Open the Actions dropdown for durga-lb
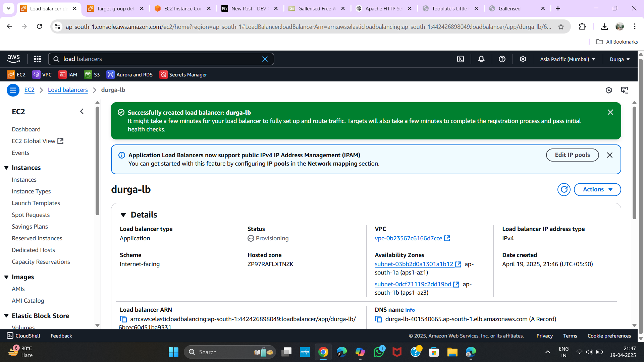This screenshot has width=644, height=362. [597, 189]
